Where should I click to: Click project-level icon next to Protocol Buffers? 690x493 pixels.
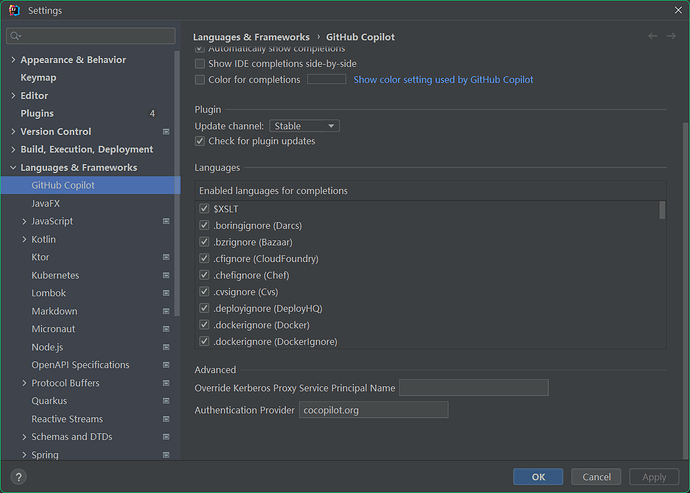pyautogui.click(x=166, y=383)
